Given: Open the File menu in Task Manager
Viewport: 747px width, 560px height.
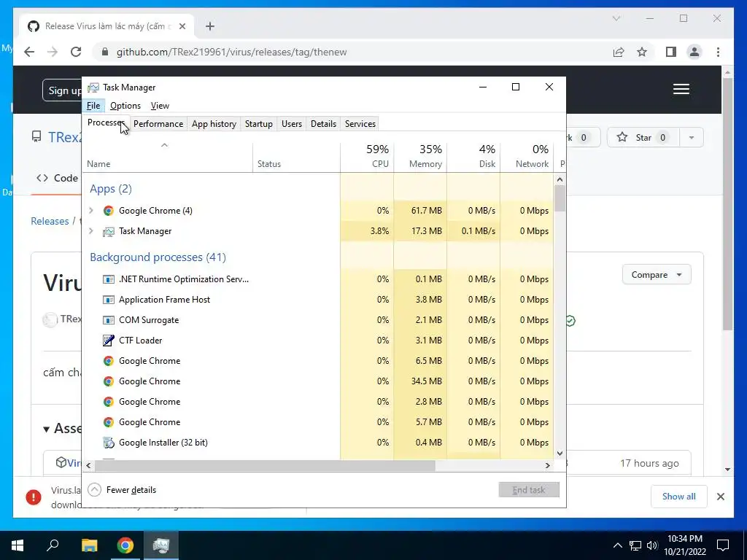Looking at the screenshot, I should click(x=93, y=106).
